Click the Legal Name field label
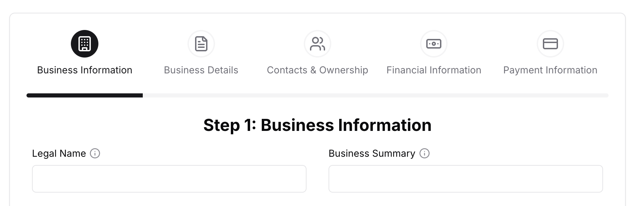Viewport: 644px width, 206px height. point(59,154)
